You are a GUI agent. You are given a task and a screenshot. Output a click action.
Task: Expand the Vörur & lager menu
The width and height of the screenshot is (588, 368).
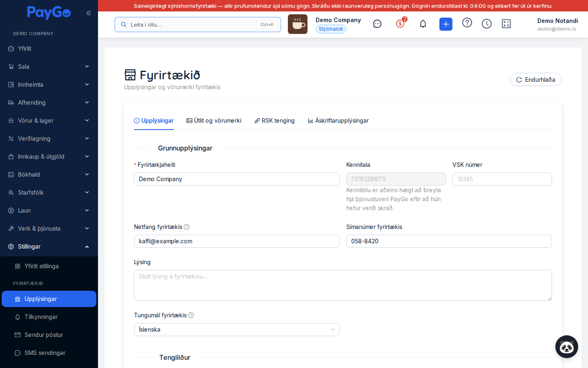[x=49, y=121]
